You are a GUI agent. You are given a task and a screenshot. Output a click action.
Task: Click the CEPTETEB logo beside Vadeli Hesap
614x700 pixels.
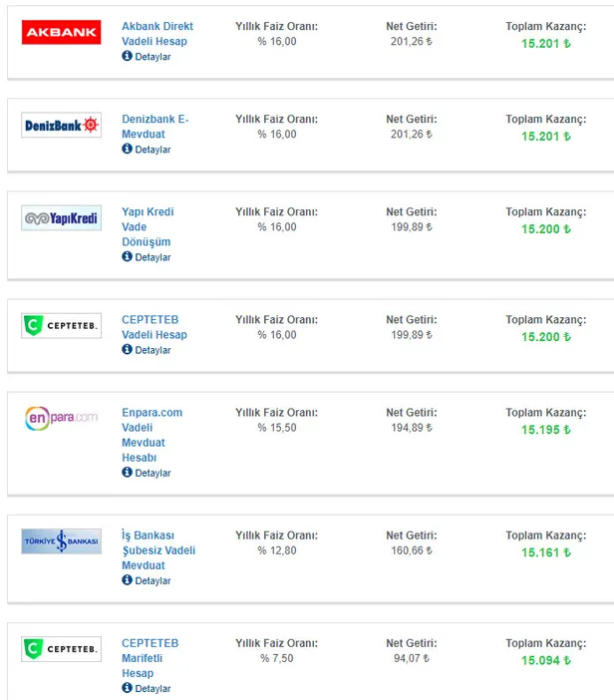point(61,326)
